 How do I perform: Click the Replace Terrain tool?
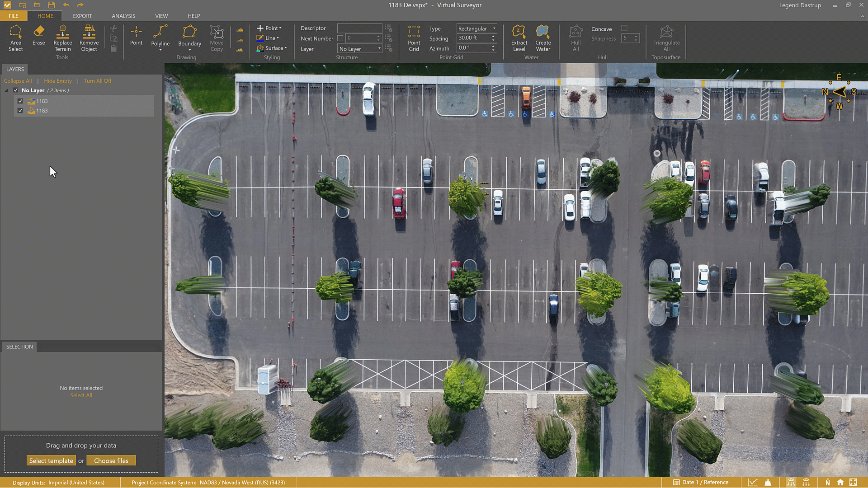pyautogui.click(x=62, y=38)
